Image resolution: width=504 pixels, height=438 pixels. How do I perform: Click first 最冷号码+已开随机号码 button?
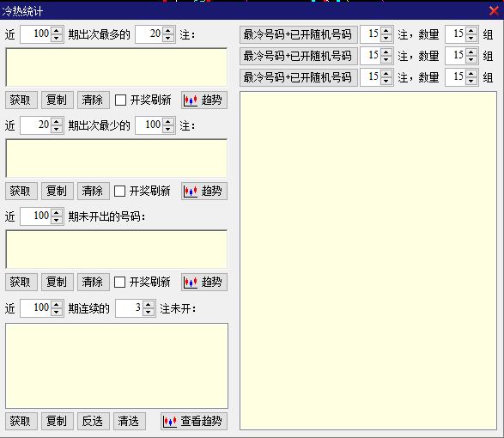coord(299,34)
